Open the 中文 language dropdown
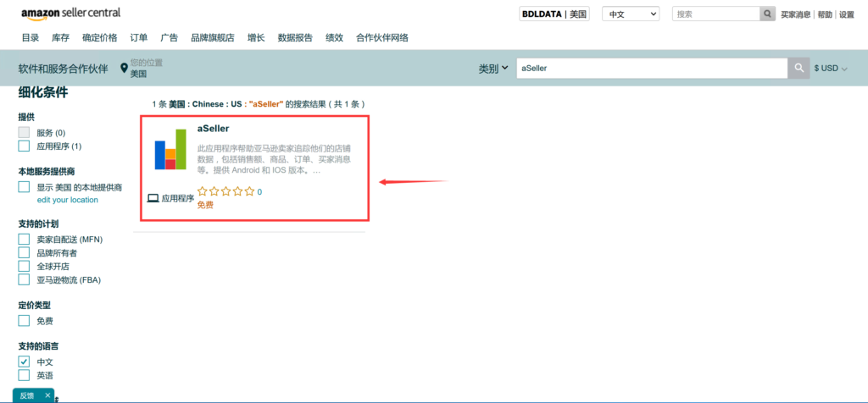 click(631, 14)
